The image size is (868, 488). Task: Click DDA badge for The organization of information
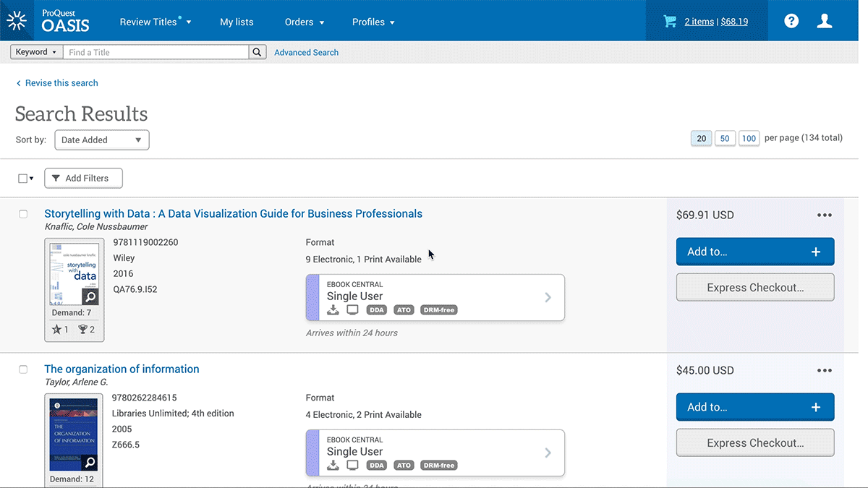(x=377, y=466)
